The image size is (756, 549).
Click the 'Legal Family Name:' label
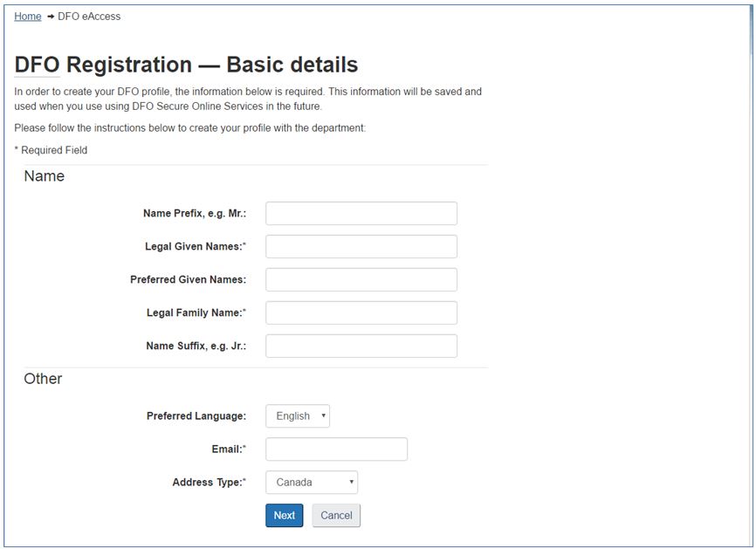point(196,312)
